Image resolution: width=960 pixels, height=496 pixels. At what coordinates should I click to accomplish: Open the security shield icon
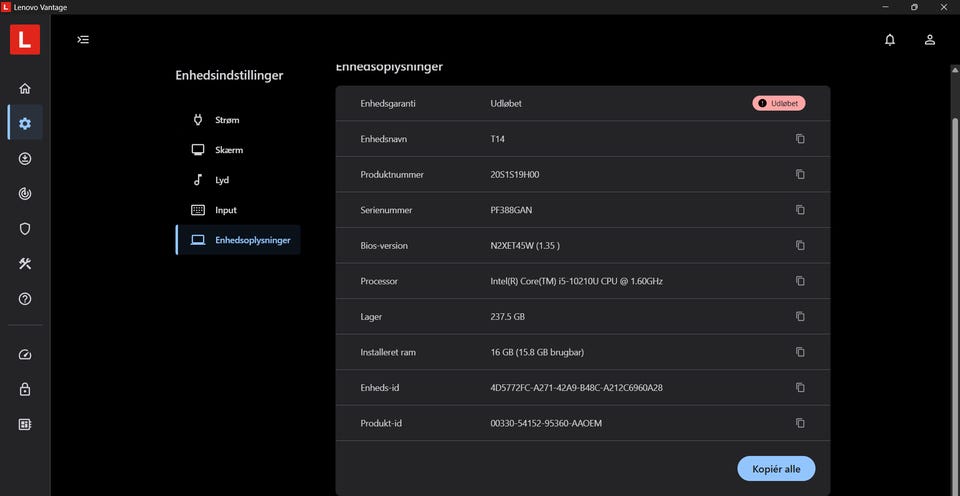pyautogui.click(x=25, y=229)
